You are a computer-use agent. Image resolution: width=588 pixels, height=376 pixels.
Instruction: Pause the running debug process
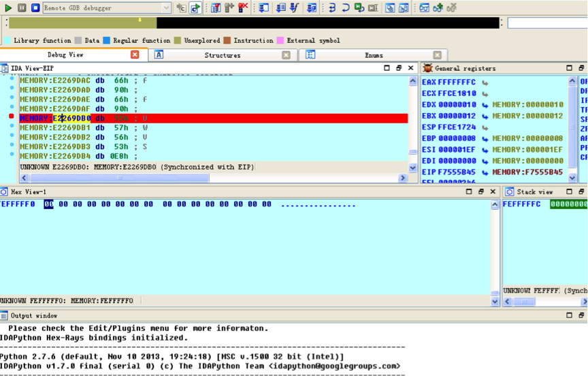22,8
